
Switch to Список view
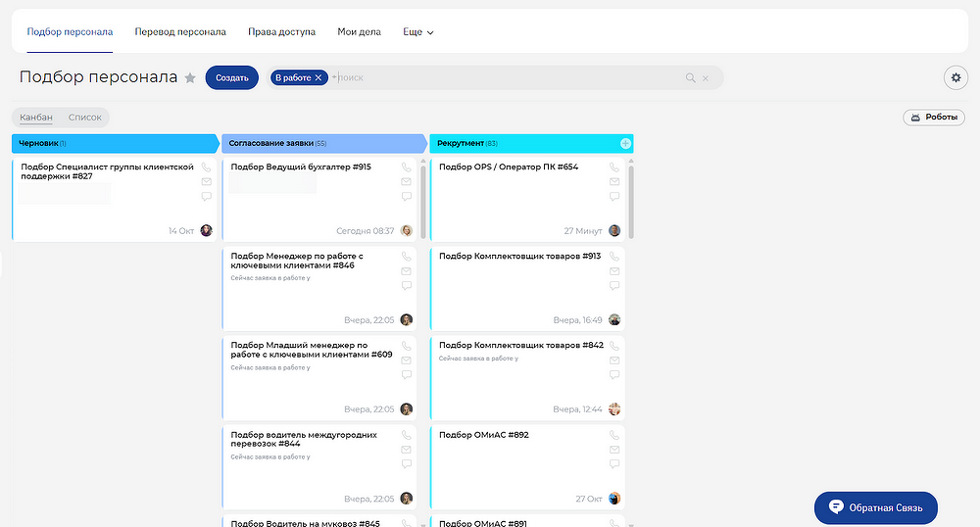click(x=85, y=118)
